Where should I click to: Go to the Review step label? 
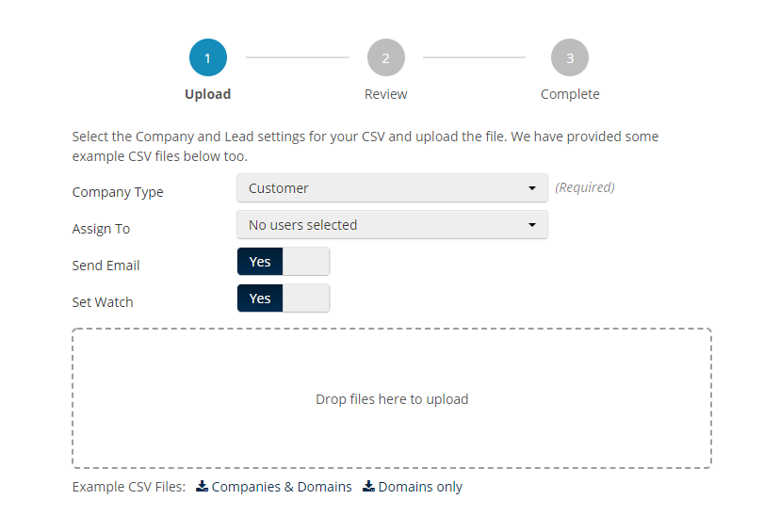coord(385,94)
